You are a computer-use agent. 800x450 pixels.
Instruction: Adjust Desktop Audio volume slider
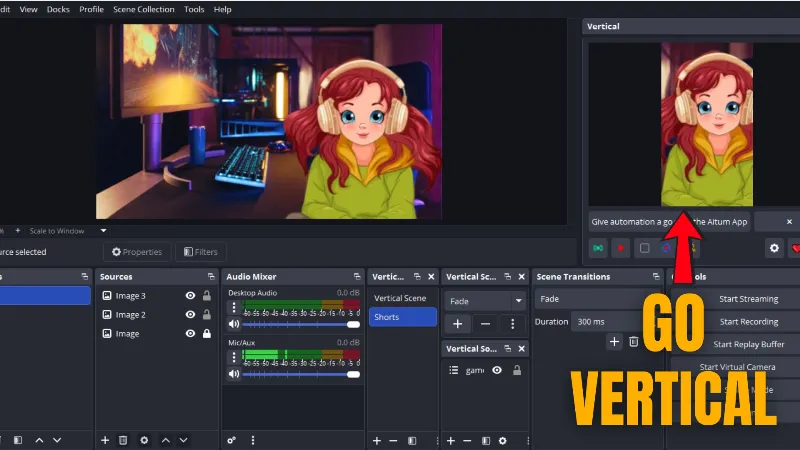(x=300, y=324)
